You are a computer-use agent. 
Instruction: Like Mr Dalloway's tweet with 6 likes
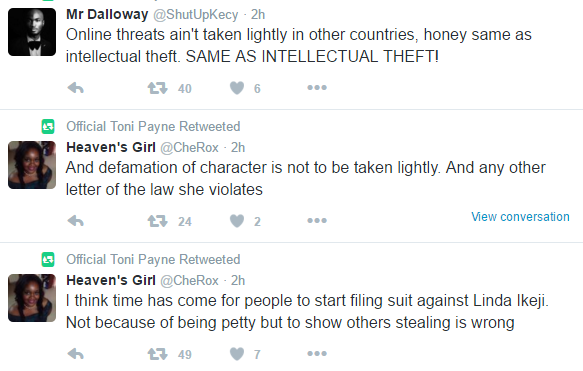(237, 88)
